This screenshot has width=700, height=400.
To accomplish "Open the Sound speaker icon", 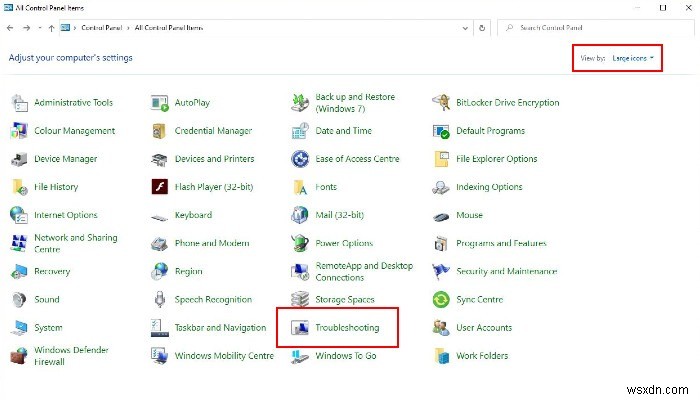I will coord(19,300).
